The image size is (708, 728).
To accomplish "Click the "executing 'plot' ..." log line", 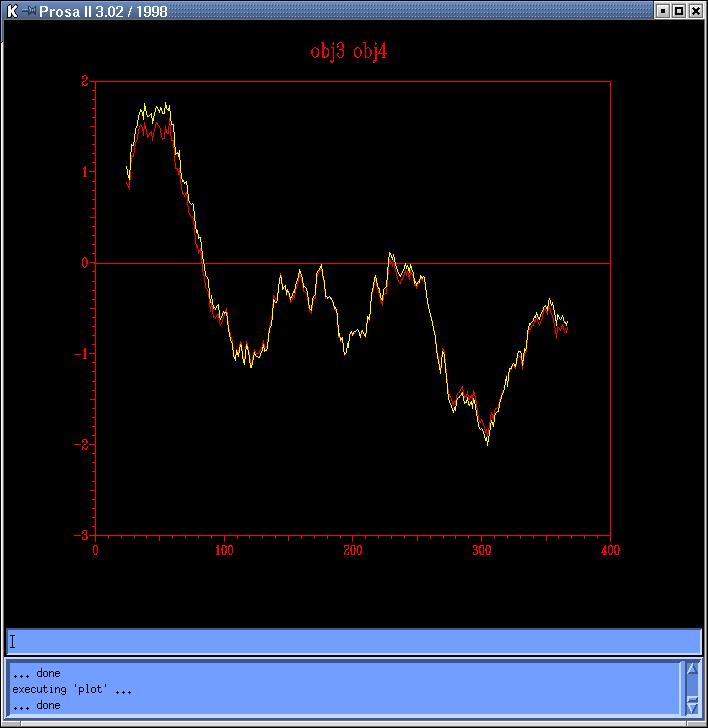I will point(72,689).
